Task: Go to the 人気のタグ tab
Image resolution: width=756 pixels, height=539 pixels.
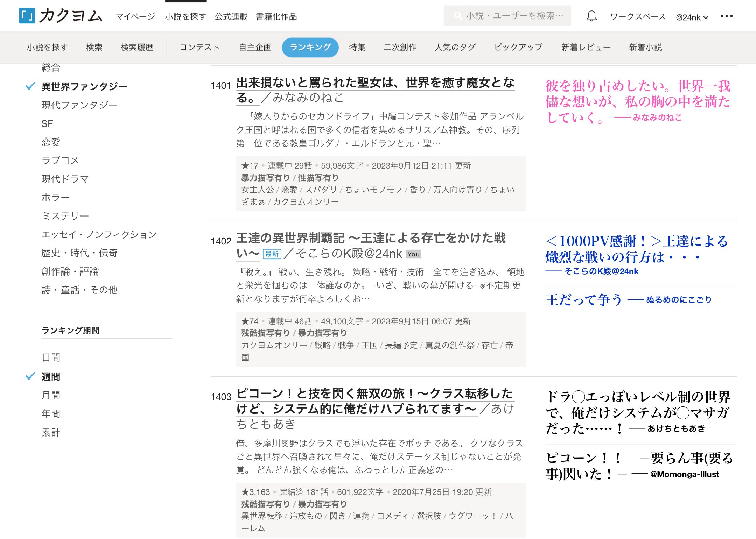Action: [x=455, y=47]
